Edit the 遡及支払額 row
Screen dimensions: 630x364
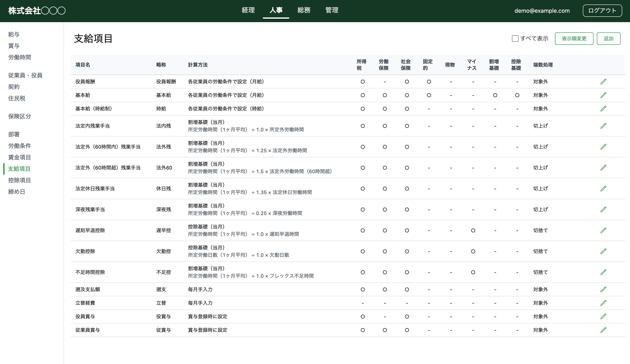pos(604,289)
